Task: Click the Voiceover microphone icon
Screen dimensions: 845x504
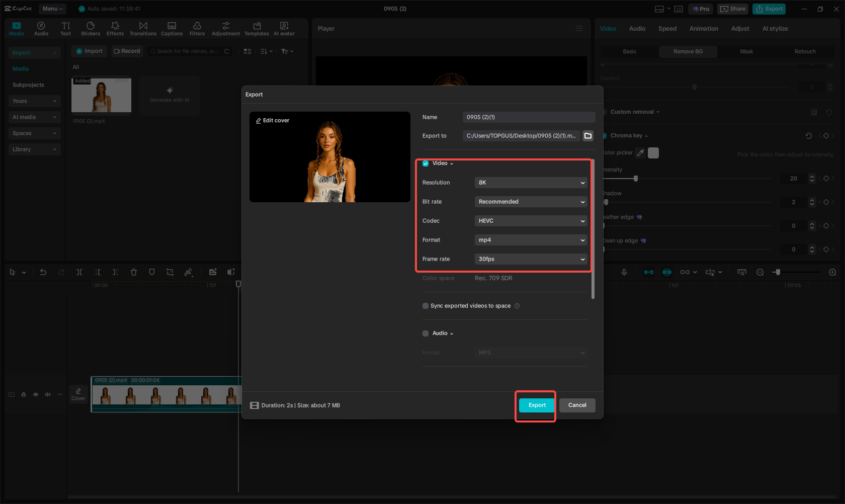Action: tap(624, 272)
